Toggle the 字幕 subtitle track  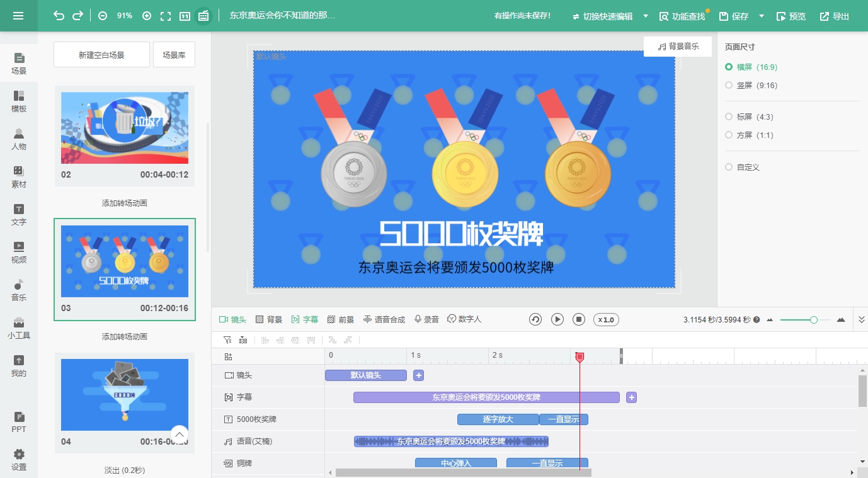[x=305, y=319]
